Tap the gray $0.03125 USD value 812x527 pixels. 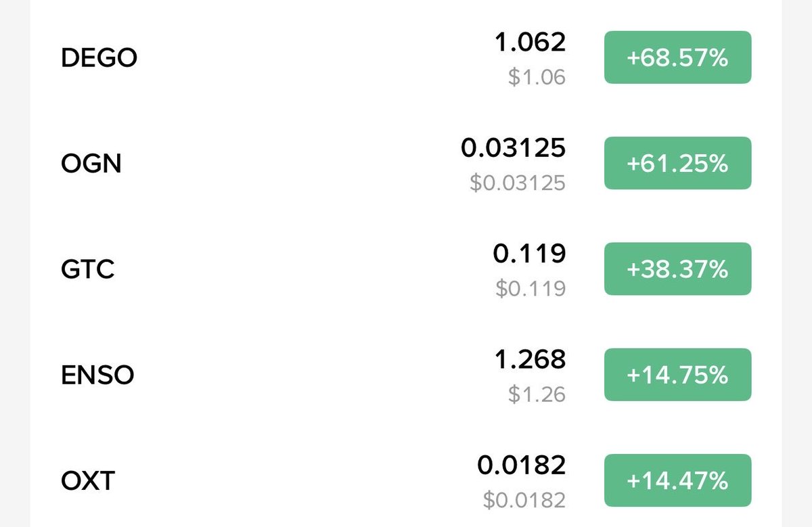[x=517, y=183]
